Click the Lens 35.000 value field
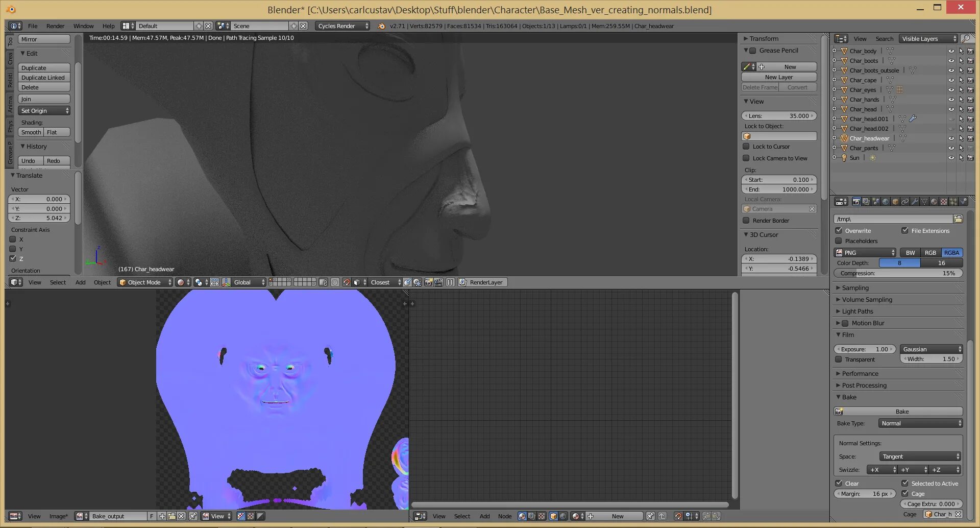Viewport: 980px width, 528px height. (x=779, y=116)
